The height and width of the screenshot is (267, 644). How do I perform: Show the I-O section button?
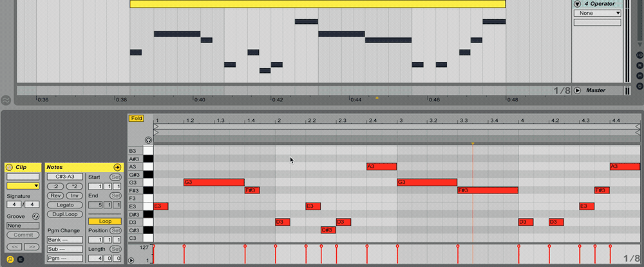click(639, 55)
